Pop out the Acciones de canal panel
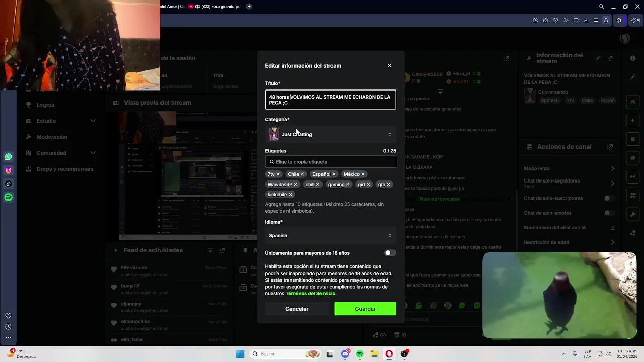This screenshot has width=644, height=362. click(x=610, y=147)
